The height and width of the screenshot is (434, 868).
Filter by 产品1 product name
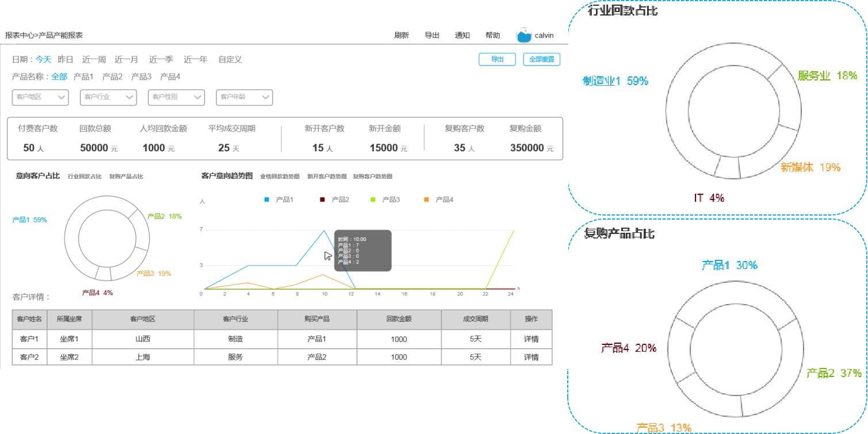83,77
